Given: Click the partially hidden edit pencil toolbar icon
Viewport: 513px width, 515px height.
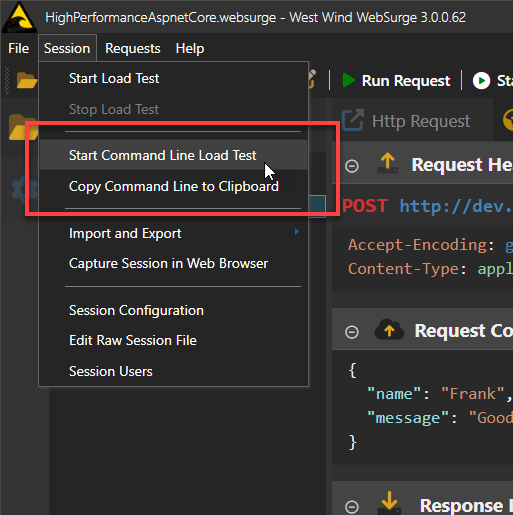Looking at the screenshot, I should point(311,79).
